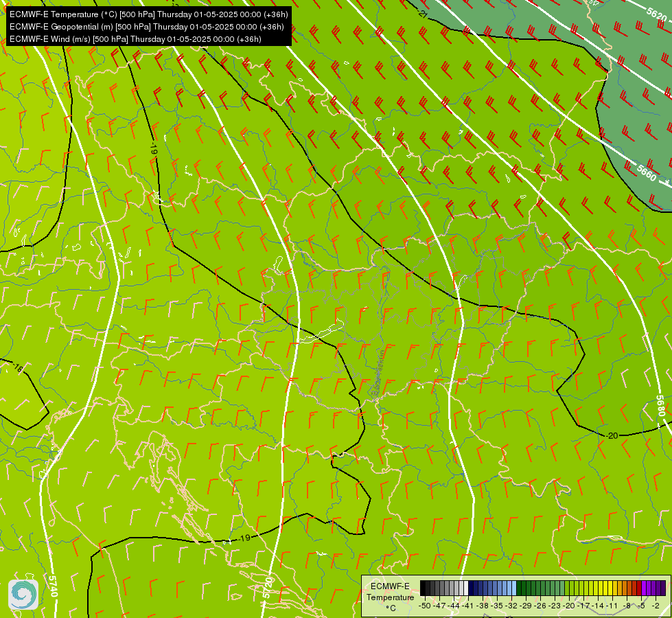
Task: Click the -20 value in the temperature legend
Action: [x=570, y=606]
